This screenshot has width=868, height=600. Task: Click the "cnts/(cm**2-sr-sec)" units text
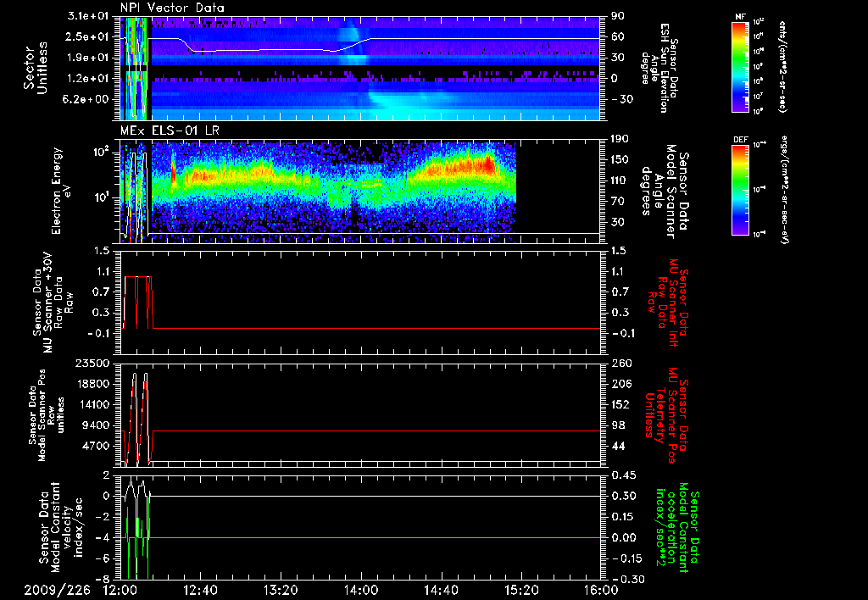(x=782, y=67)
